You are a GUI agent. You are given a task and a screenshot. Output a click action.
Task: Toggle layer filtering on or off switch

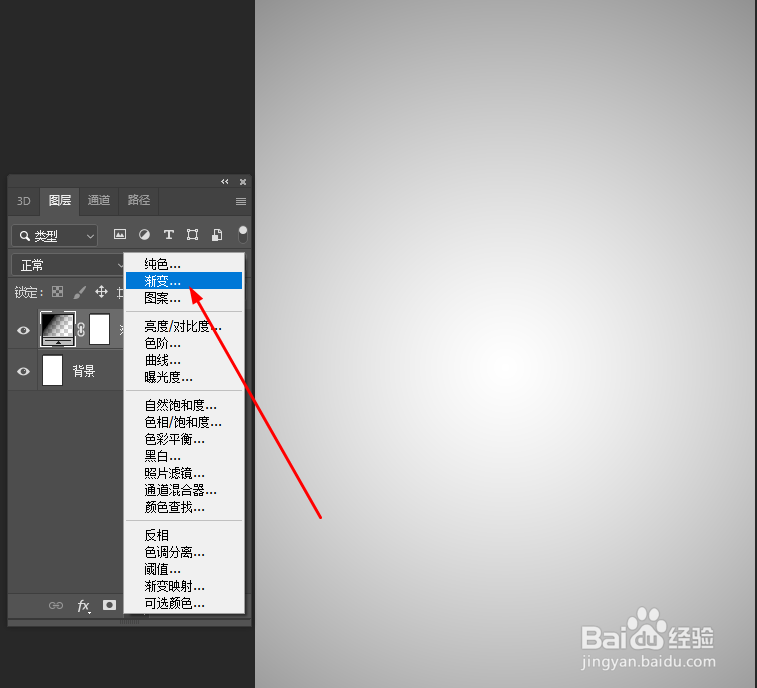tap(243, 234)
